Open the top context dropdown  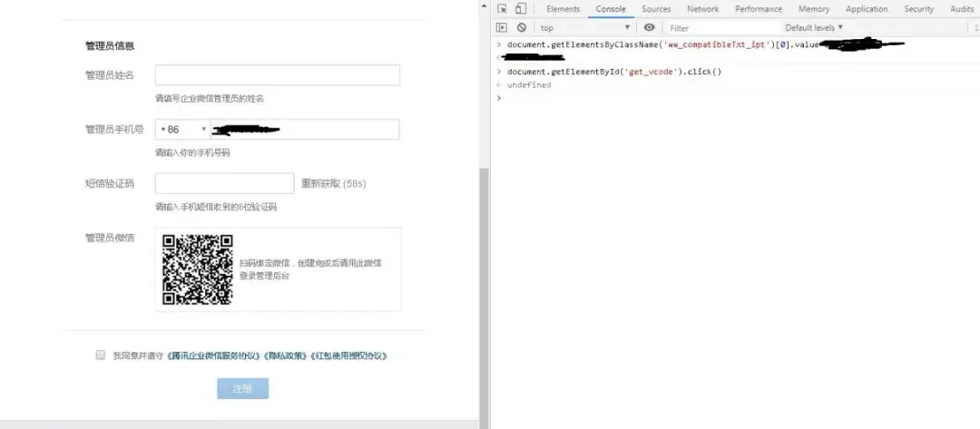[x=585, y=27]
